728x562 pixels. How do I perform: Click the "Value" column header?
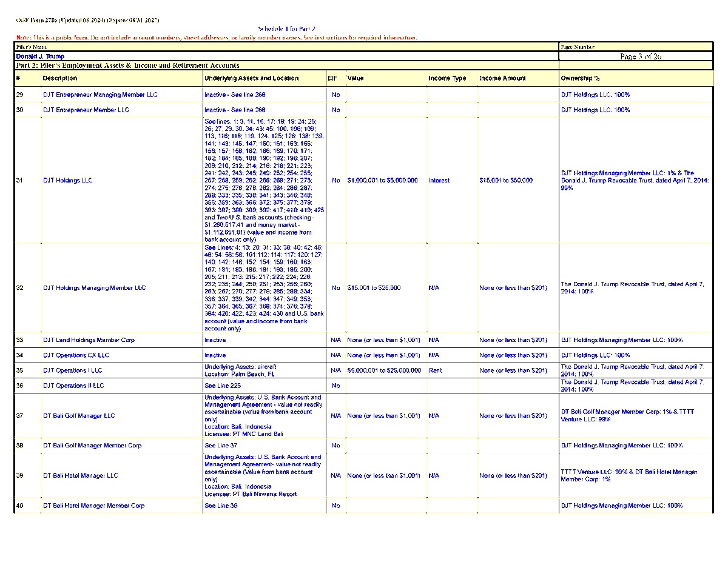click(356, 78)
